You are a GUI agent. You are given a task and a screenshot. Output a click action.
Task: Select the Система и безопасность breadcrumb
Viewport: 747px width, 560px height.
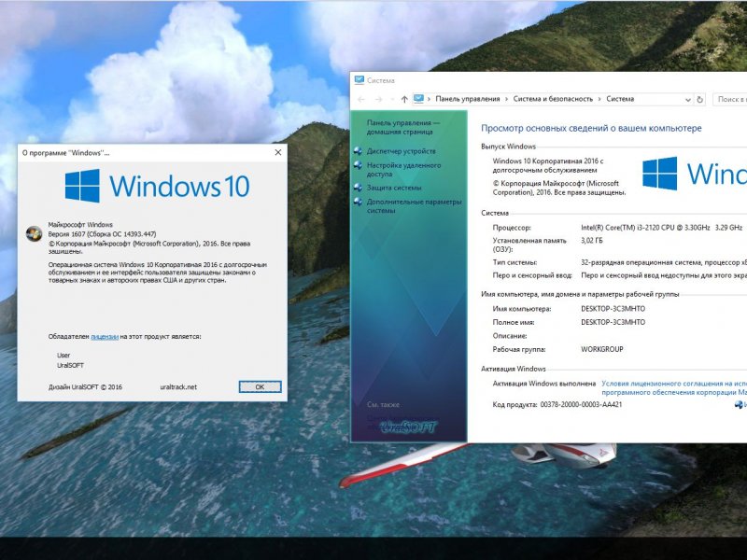[x=553, y=99]
